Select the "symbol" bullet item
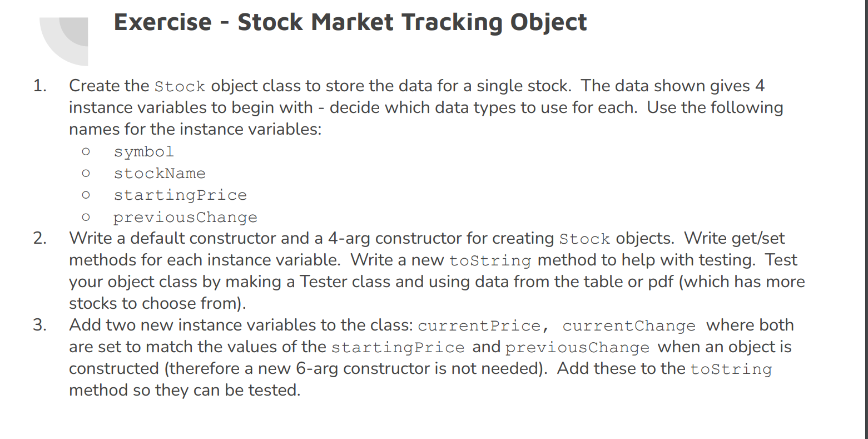Image resolution: width=868 pixels, height=439 pixels. 144,151
